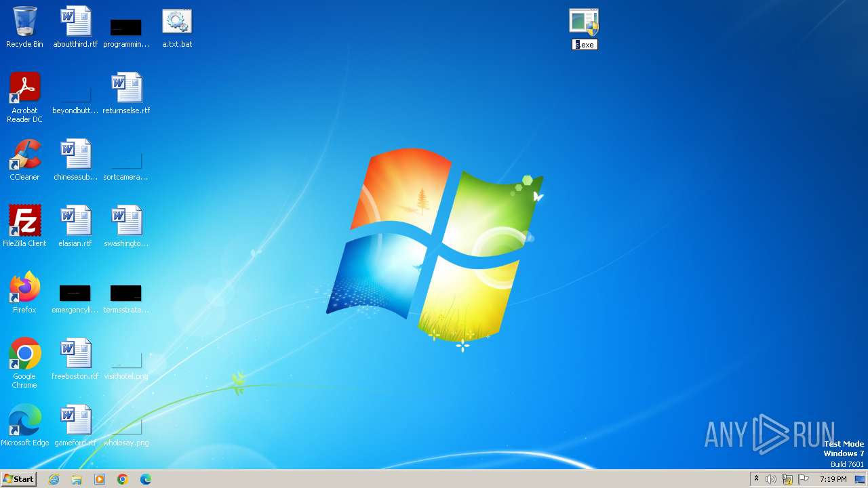Launch Windows Media Player from taskbar
This screenshot has height=488, width=868.
click(100, 479)
